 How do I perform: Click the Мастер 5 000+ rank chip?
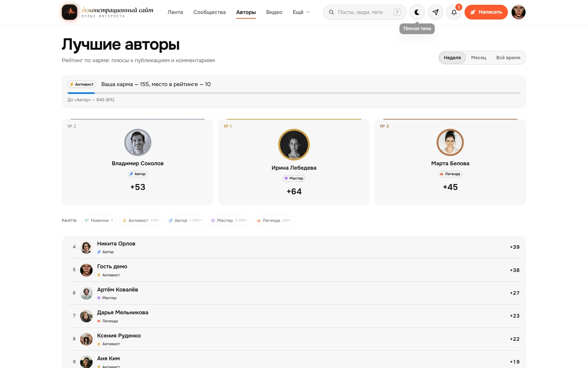tap(229, 220)
